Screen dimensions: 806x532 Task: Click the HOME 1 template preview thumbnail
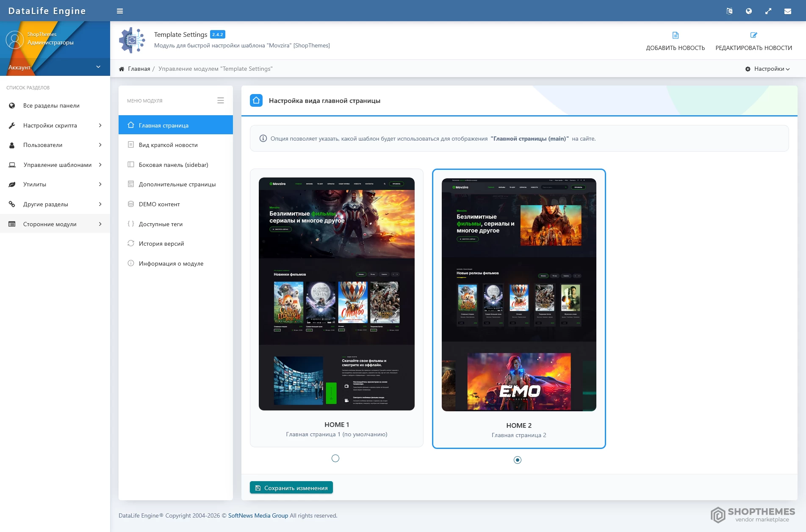(x=336, y=294)
